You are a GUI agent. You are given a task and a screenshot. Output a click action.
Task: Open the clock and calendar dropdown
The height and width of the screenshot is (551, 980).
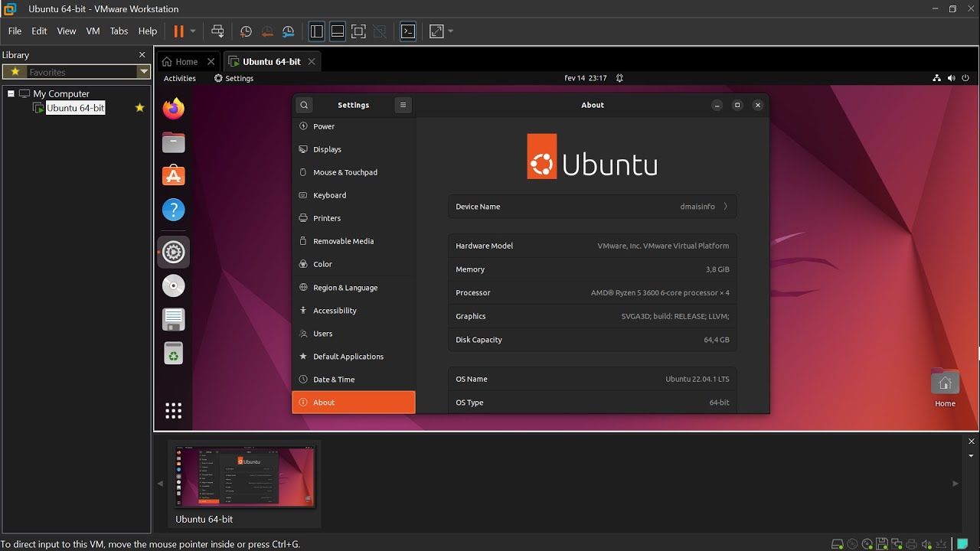point(586,78)
